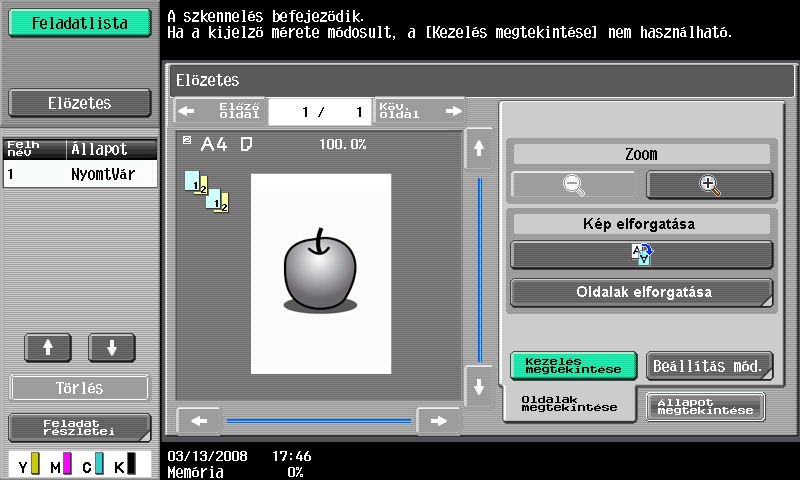This screenshot has height=480, width=800.
Task: Open the Feladatlista job list
Action: [x=80, y=23]
